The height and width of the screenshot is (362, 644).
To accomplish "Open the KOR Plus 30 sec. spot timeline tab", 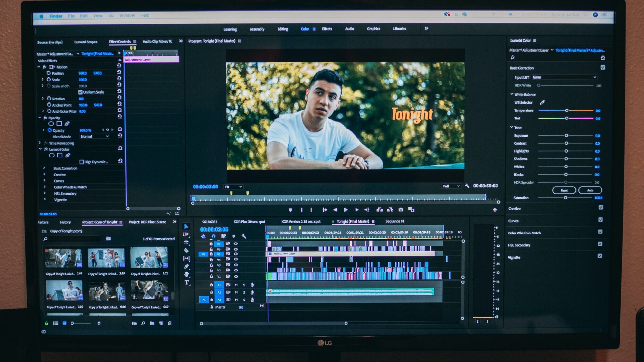I will [250, 222].
